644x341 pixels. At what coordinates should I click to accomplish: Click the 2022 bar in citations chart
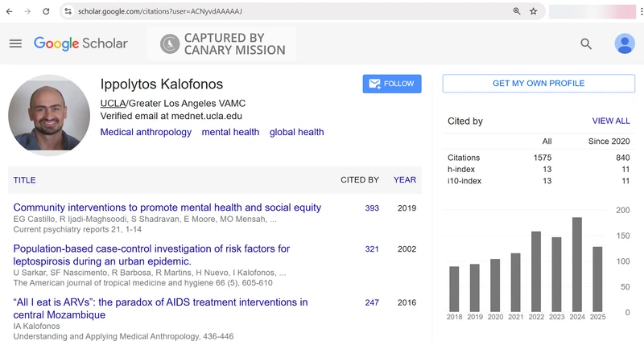(536, 271)
